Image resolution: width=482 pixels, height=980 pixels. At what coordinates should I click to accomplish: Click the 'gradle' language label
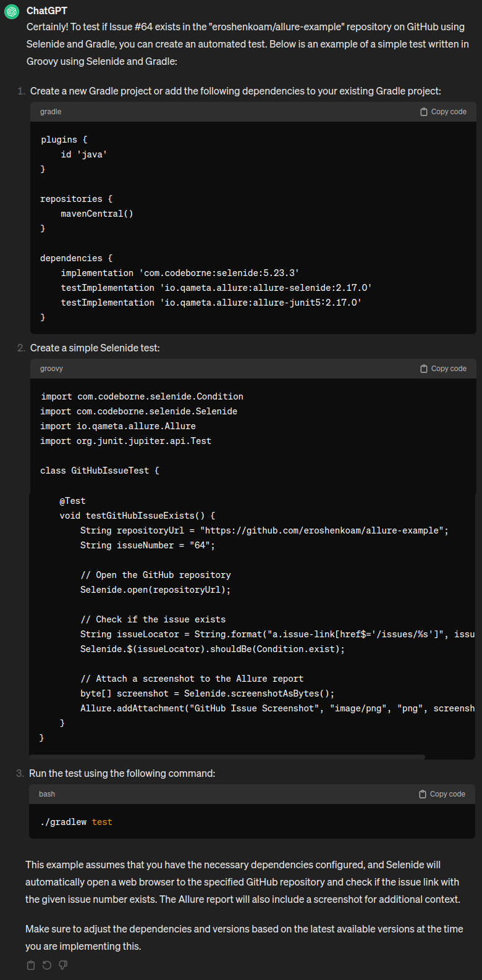[51, 112]
